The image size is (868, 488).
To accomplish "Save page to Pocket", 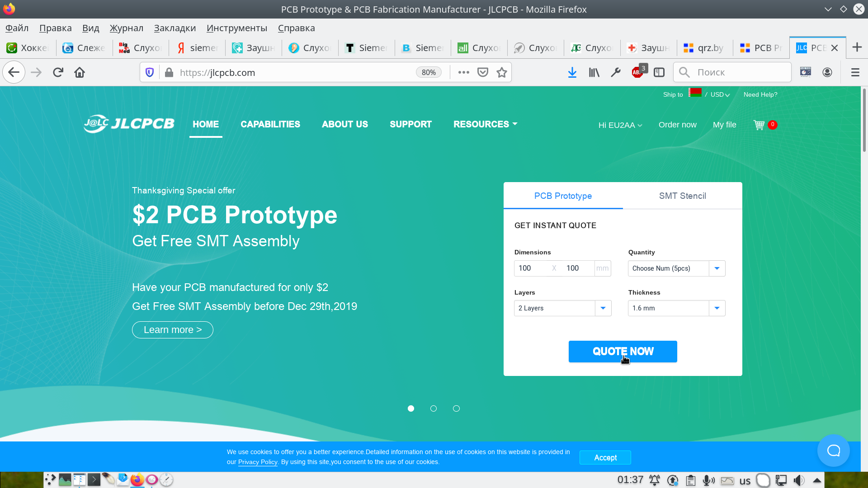I will point(483,72).
